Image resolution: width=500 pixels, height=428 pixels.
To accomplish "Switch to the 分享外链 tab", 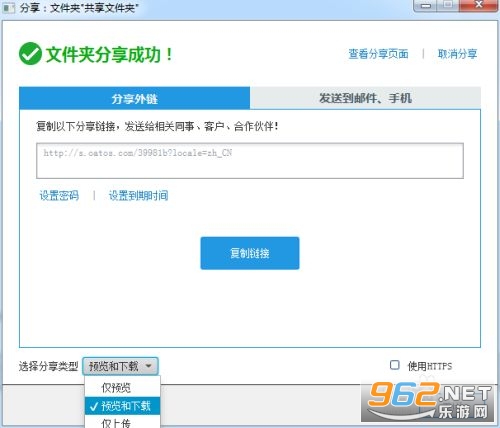I will point(134,98).
